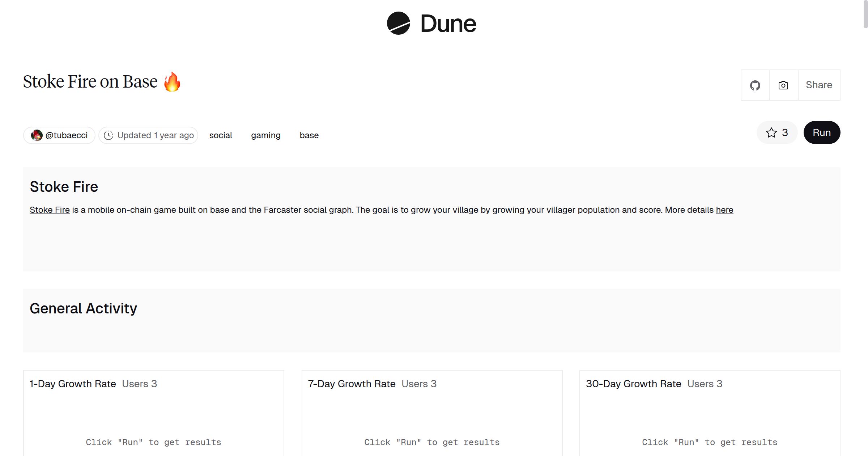Click the vertical page scrollbar

point(865,14)
